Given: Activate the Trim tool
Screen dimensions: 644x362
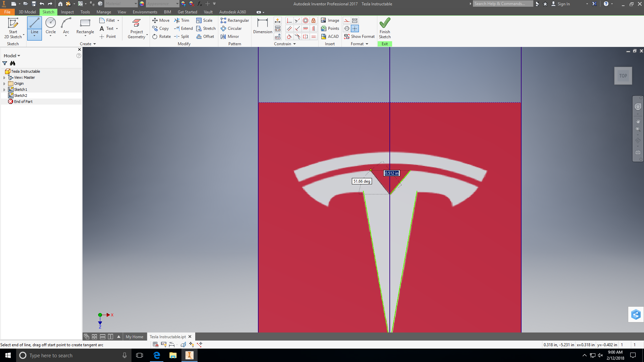Looking at the screenshot, I should (x=181, y=20).
